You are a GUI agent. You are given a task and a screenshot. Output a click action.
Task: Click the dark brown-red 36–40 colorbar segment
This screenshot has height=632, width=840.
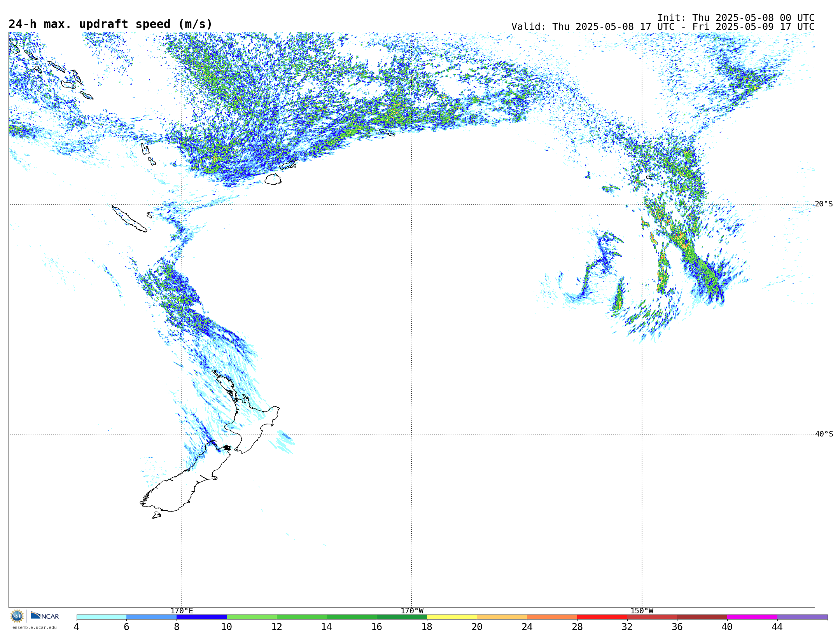coord(702,617)
